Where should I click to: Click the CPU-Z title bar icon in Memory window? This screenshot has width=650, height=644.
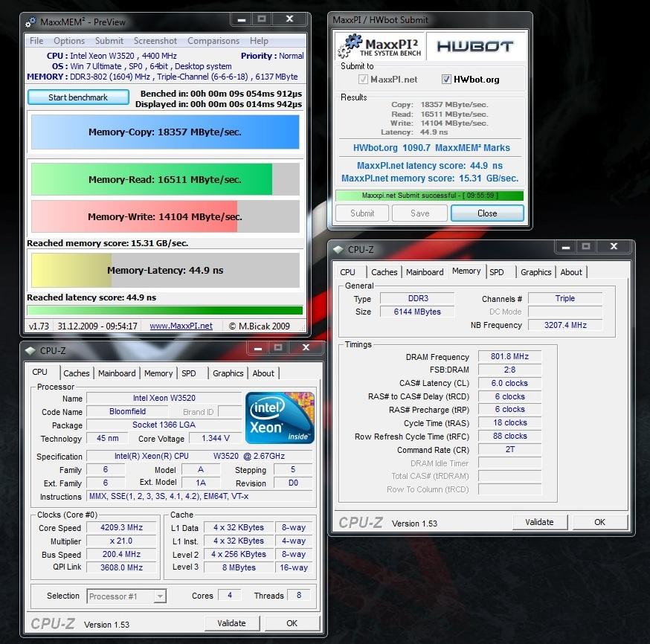pos(338,249)
